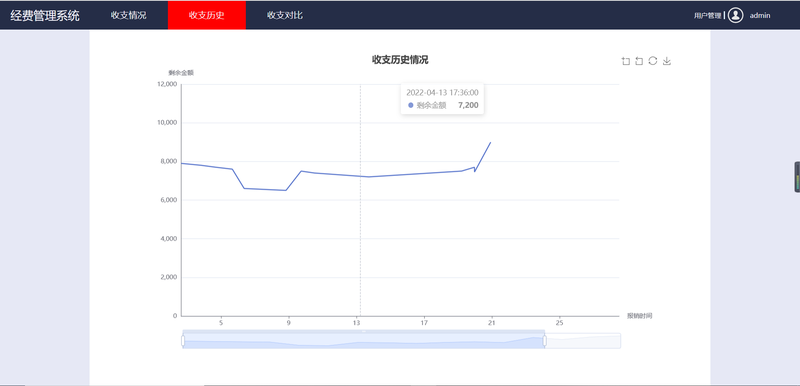Click the 经费管理系统 brand title

(45, 15)
